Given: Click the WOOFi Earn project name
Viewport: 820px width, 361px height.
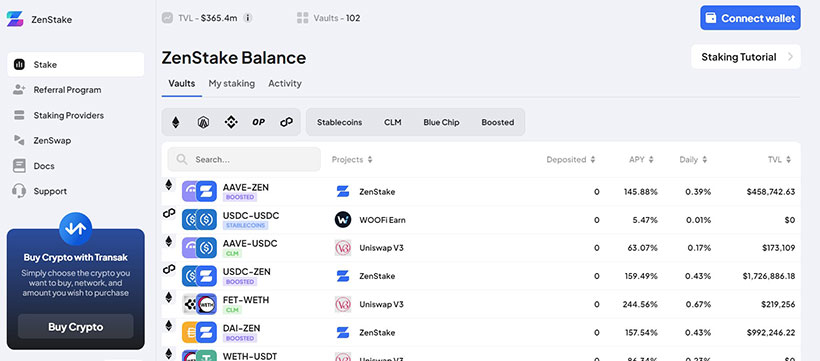Looking at the screenshot, I should click(x=382, y=220).
